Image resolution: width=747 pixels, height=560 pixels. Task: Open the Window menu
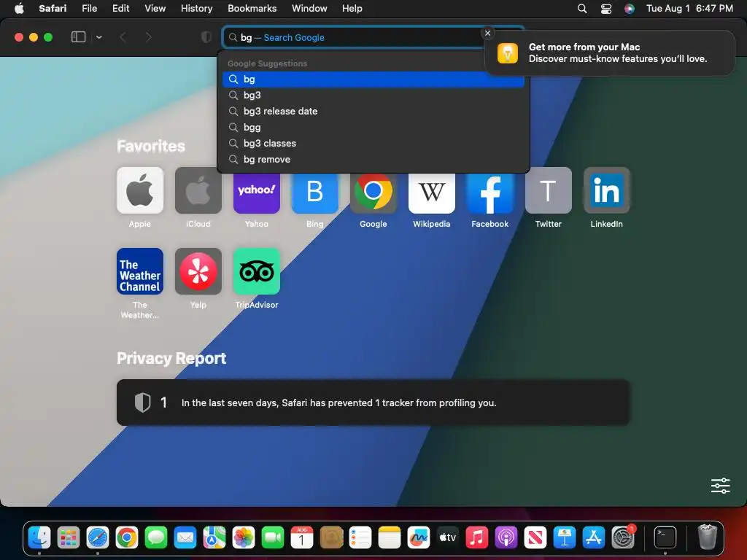[309, 9]
